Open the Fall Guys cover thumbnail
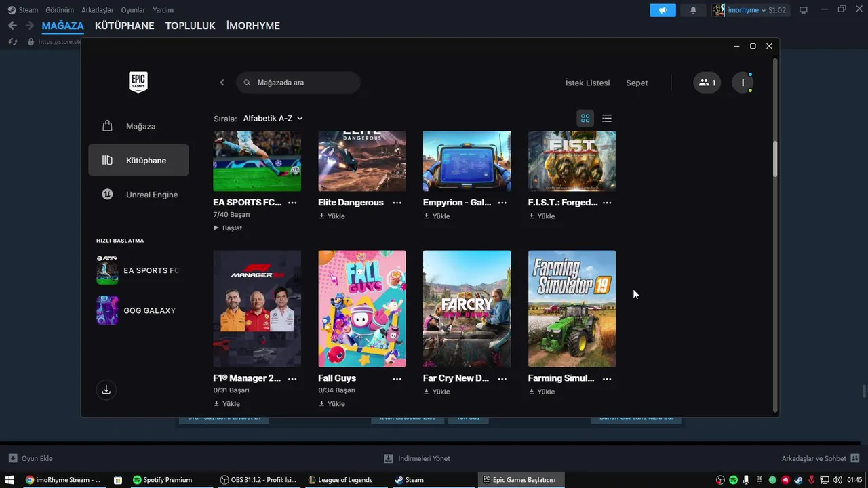868x488 pixels. 362,309
